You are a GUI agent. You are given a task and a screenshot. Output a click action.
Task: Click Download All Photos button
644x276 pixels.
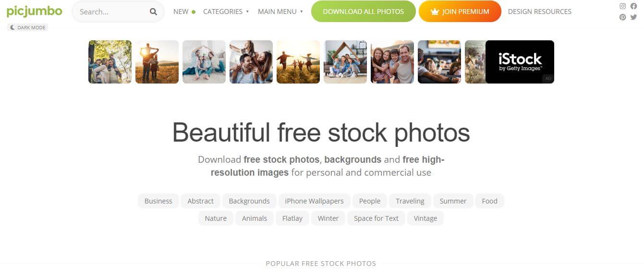[363, 12]
